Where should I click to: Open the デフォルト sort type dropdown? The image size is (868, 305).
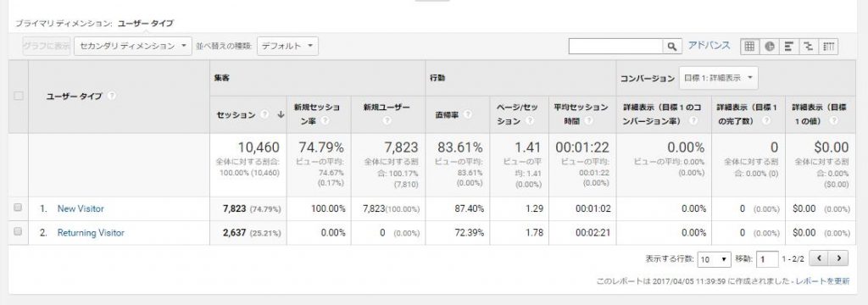click(x=288, y=46)
